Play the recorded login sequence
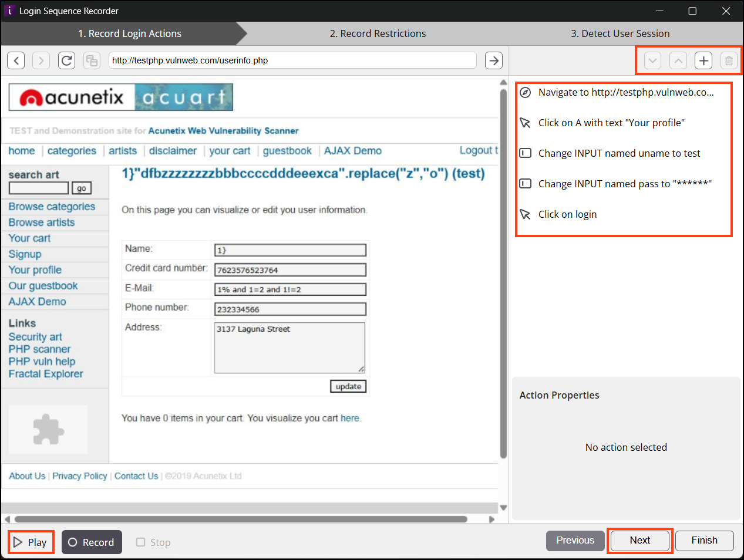Viewport: 744px width, 560px height. [x=31, y=542]
